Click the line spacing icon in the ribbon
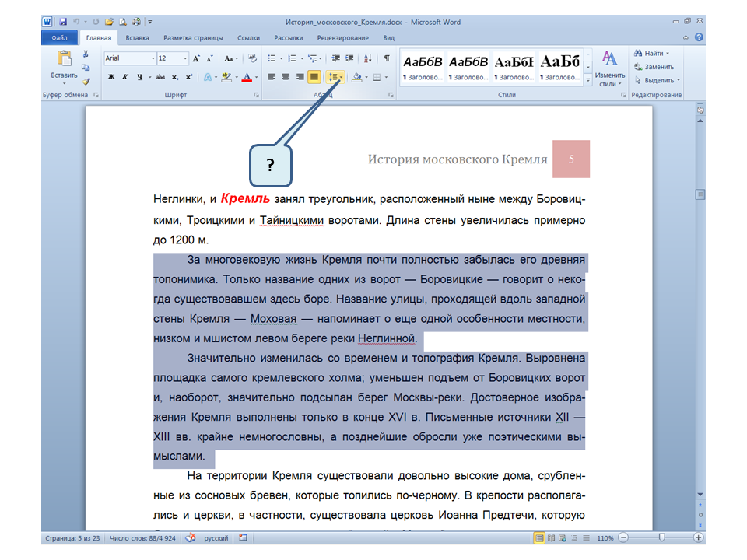 (x=335, y=77)
